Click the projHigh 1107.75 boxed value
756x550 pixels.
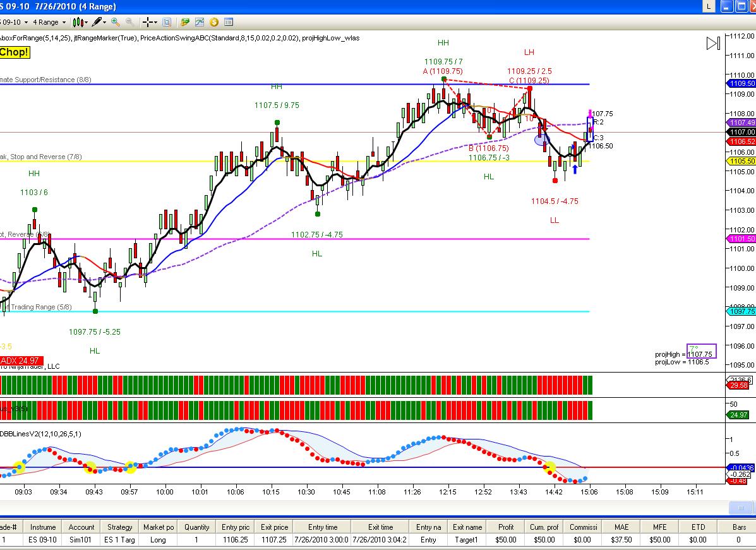click(702, 351)
